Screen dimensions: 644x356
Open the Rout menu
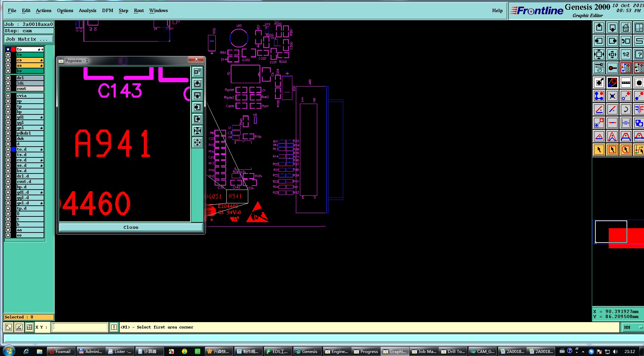(x=139, y=10)
